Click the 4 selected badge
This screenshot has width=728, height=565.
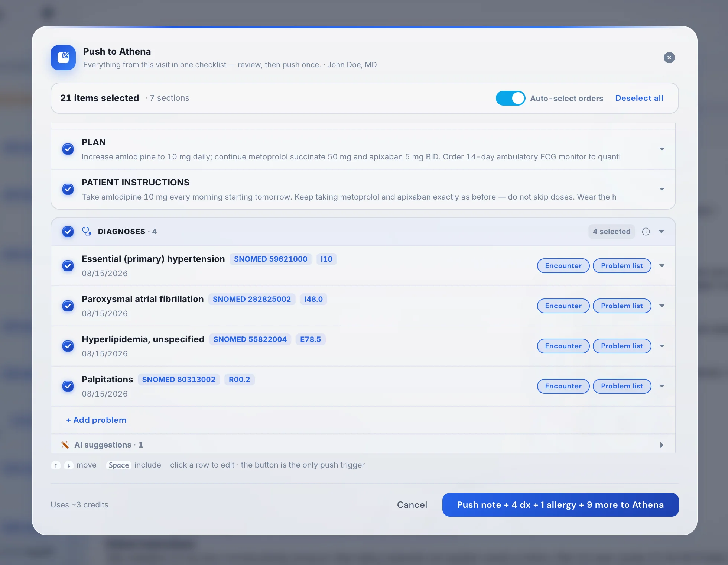tap(611, 232)
